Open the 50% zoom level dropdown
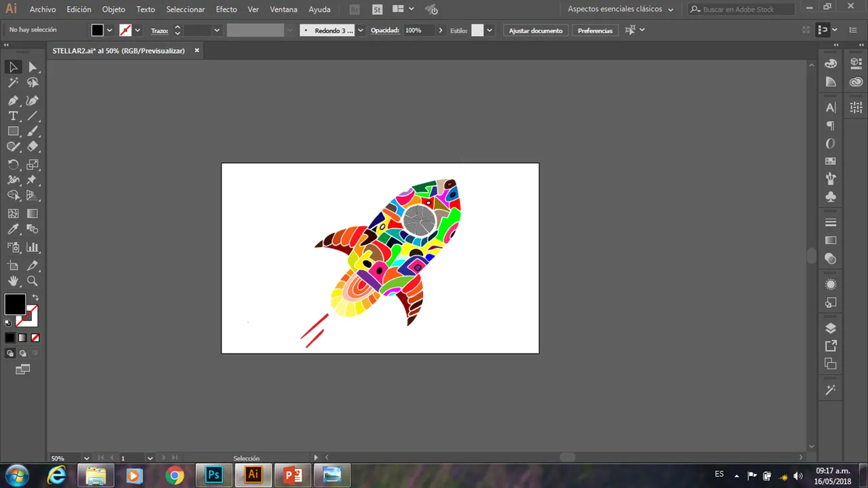 click(x=86, y=458)
